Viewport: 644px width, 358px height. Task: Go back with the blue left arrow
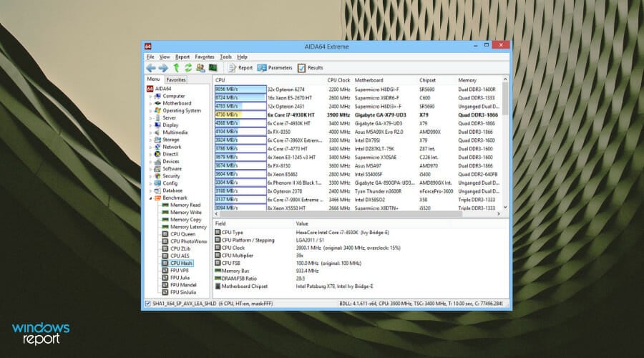click(151, 68)
